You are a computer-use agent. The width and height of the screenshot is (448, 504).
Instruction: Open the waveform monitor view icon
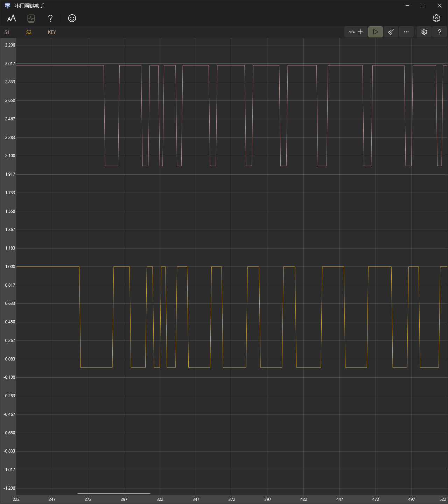point(31,18)
